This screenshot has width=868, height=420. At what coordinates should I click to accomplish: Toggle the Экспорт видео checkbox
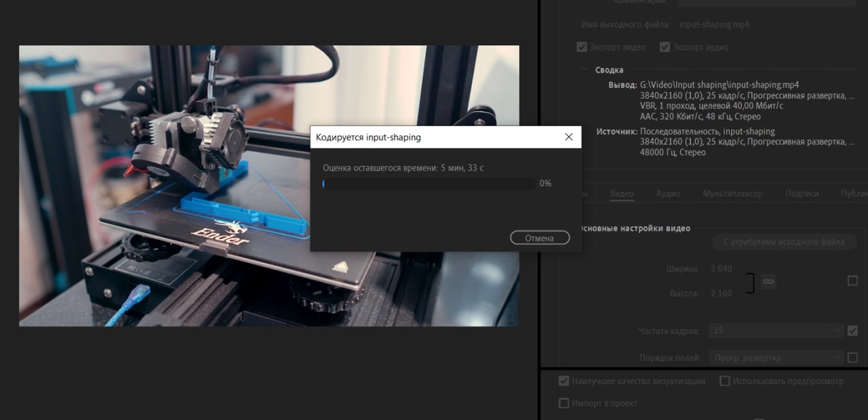pyautogui.click(x=581, y=47)
